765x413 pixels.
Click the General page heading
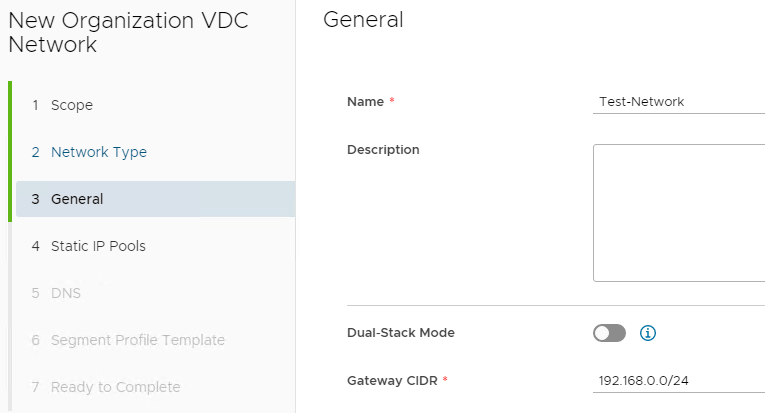pos(363,20)
